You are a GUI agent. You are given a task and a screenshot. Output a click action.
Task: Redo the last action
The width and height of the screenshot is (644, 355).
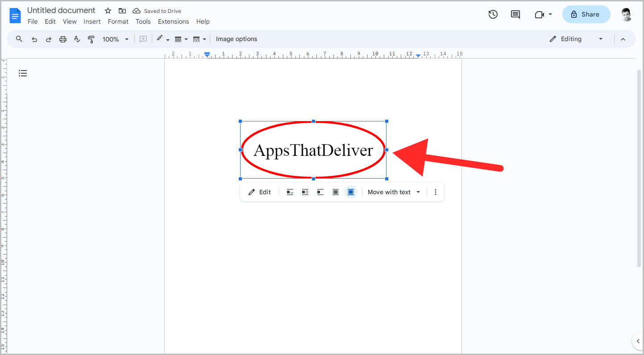pyautogui.click(x=48, y=39)
